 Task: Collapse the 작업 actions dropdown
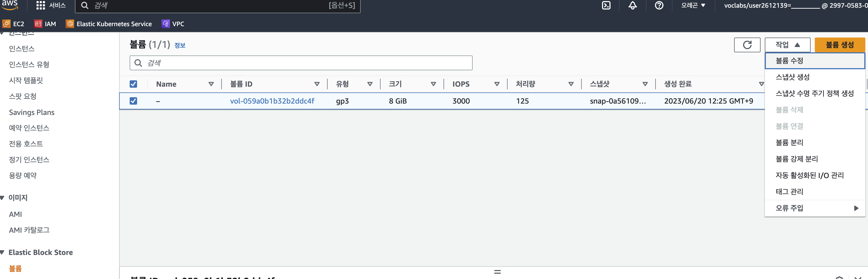pyautogui.click(x=787, y=45)
